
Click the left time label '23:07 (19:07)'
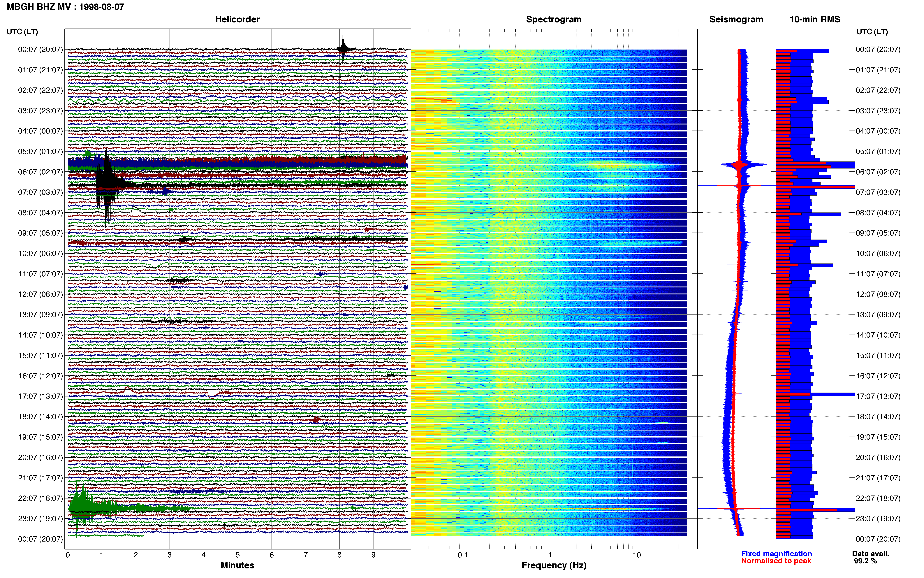tap(41, 518)
